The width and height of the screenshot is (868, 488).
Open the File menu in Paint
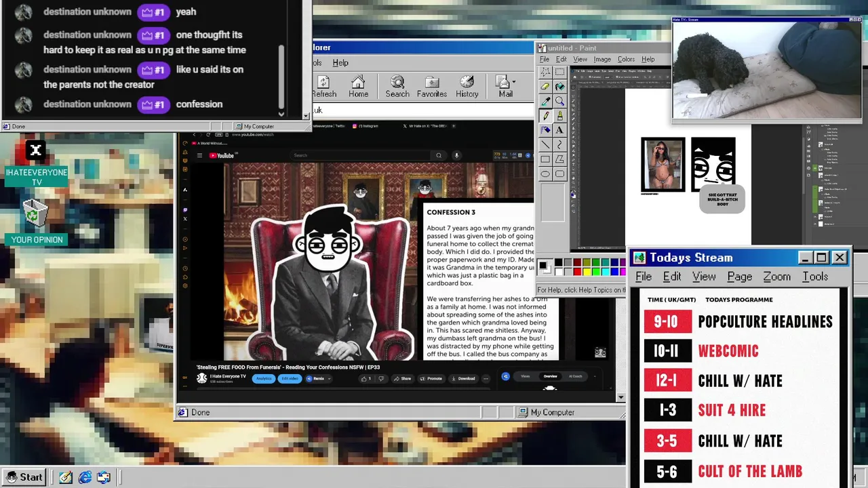(545, 59)
